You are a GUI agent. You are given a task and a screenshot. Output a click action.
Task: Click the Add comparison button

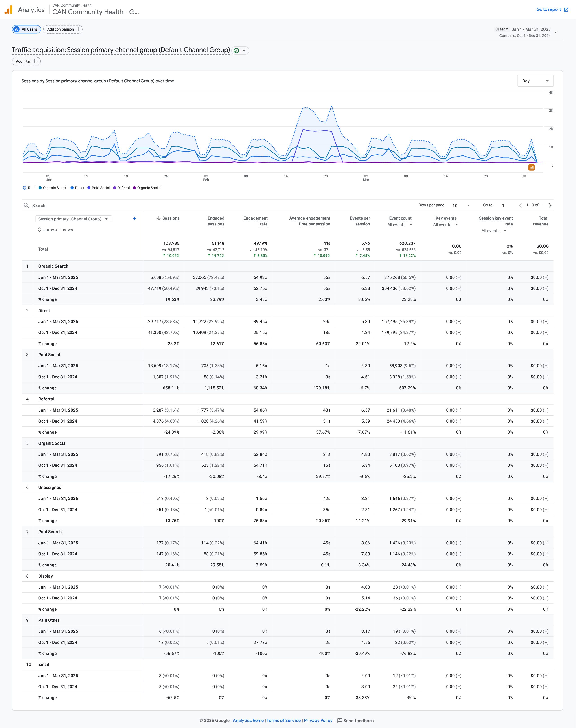63,29
